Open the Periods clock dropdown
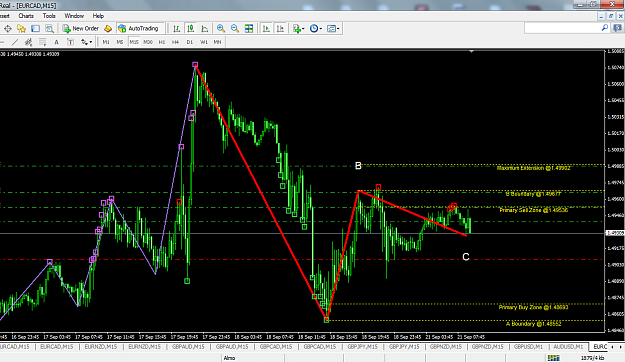The height and width of the screenshot is (362, 625). pyautogui.click(x=316, y=29)
